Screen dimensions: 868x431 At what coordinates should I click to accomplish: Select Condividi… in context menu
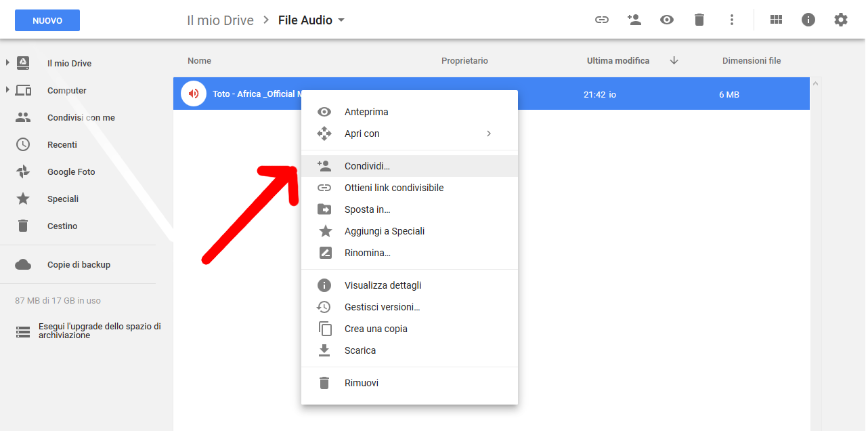(367, 166)
